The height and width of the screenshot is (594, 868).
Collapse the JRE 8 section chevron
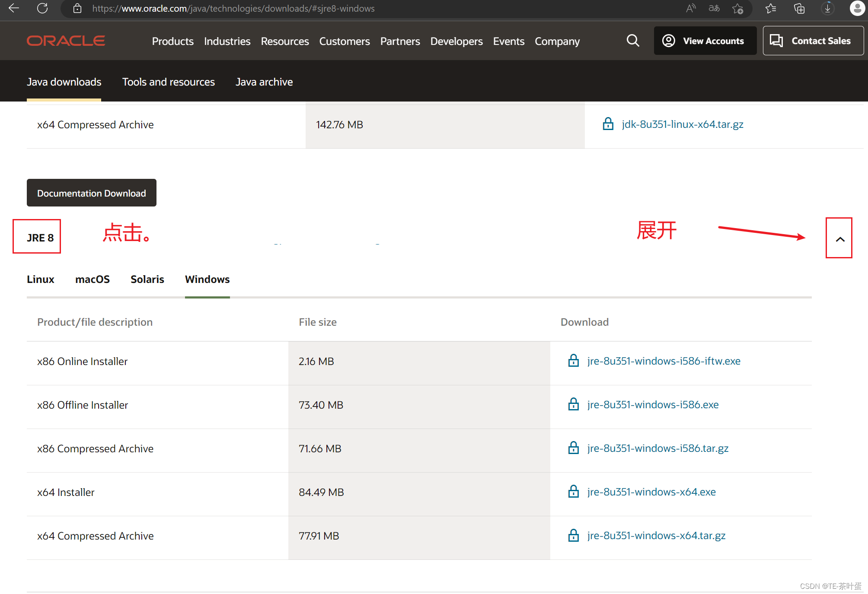[x=840, y=239]
